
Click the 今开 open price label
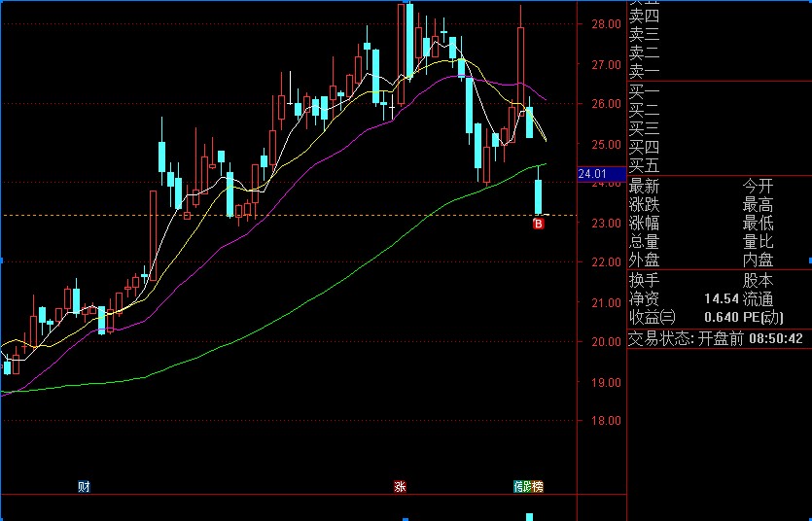click(x=758, y=187)
